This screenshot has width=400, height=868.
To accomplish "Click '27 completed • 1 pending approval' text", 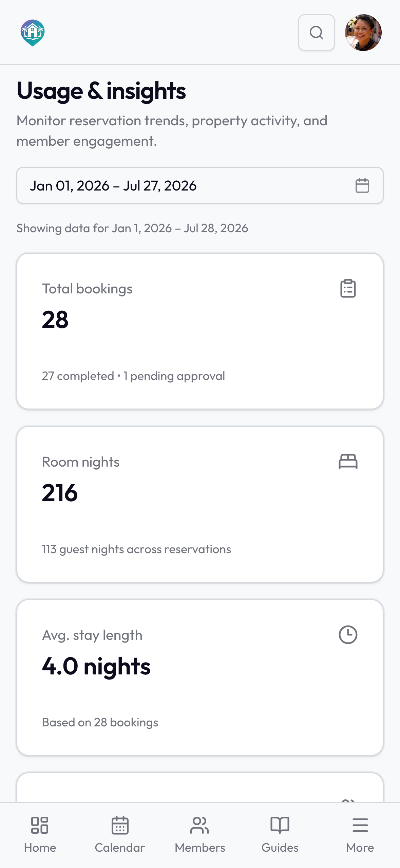I will (133, 376).
